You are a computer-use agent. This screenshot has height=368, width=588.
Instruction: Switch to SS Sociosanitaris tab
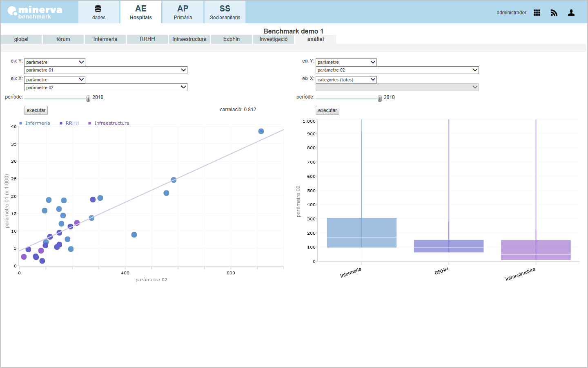point(225,12)
